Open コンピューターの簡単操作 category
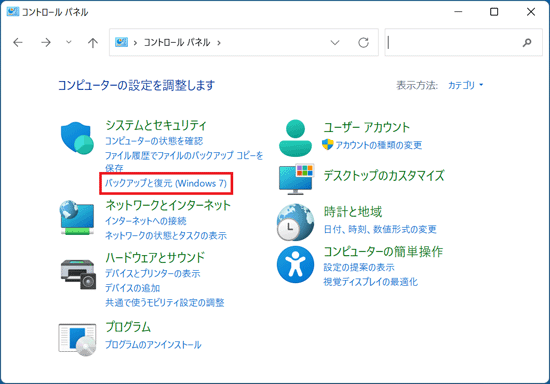This screenshot has width=550, height=384. pos(383,251)
